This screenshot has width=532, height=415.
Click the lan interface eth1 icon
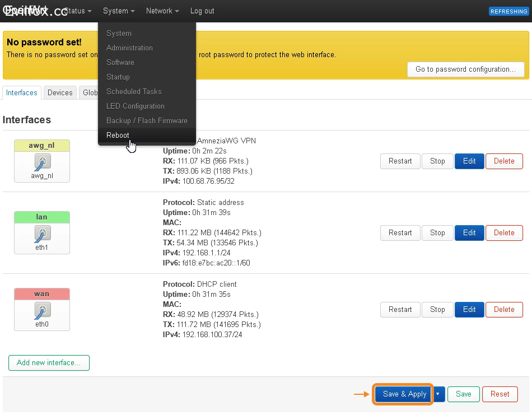coord(42,234)
